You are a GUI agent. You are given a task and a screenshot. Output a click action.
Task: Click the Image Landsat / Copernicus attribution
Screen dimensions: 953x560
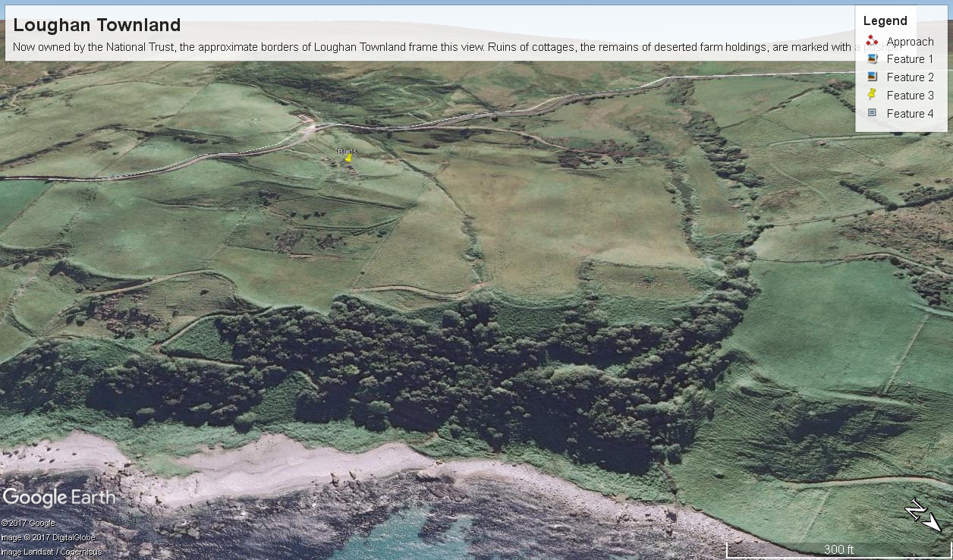(51, 552)
